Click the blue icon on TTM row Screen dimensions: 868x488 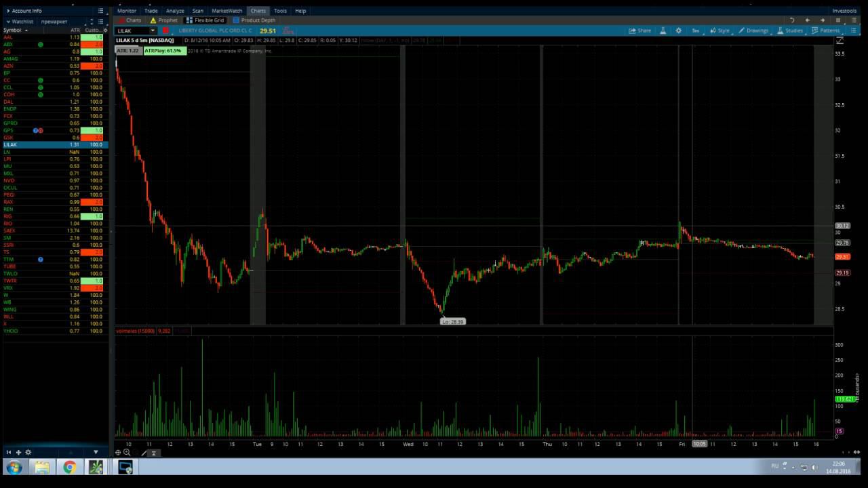pyautogui.click(x=41, y=260)
